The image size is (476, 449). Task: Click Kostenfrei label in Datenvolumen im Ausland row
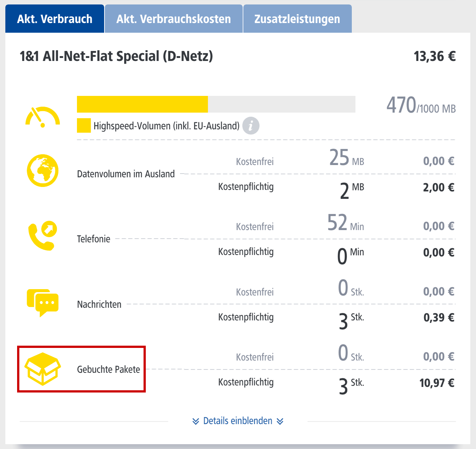click(x=255, y=161)
